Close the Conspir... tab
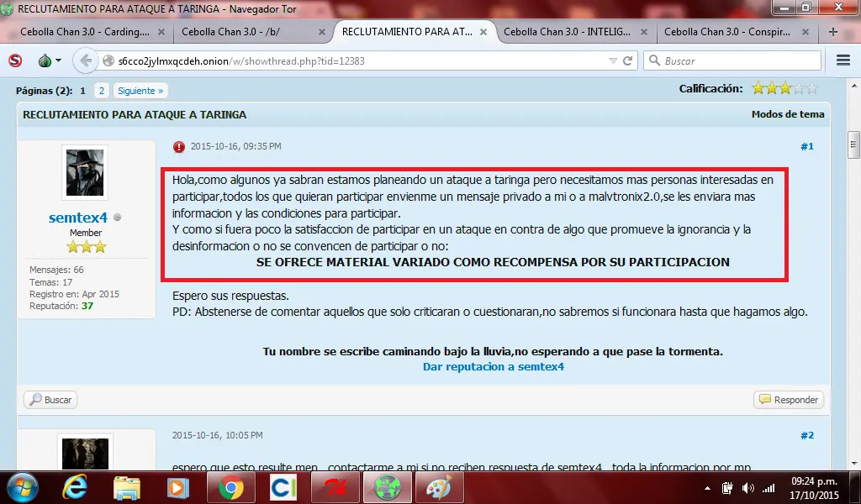861x504 pixels. click(805, 33)
